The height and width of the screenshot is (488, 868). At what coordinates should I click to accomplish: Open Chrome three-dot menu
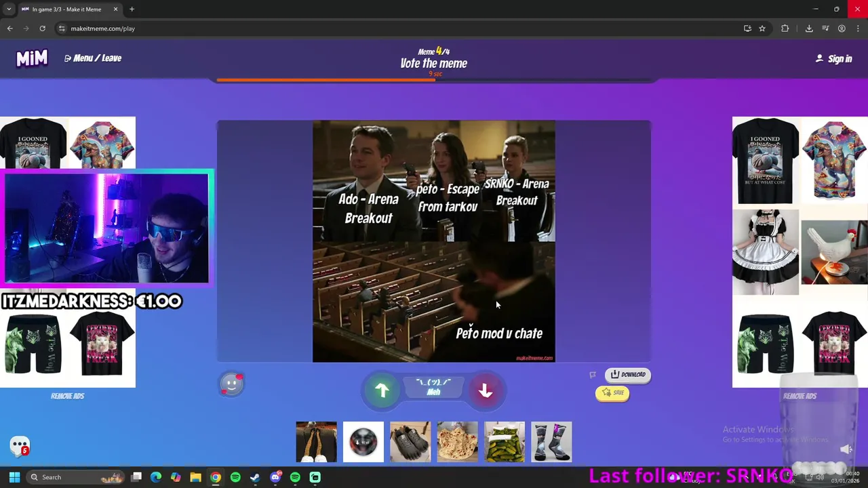[858, 28]
